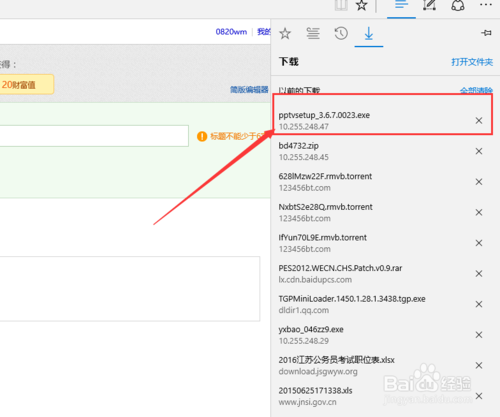Remove TGPMiniLoader tgp.exe entry from list
Image resolution: width=500 pixels, height=417 pixels.
(x=479, y=304)
